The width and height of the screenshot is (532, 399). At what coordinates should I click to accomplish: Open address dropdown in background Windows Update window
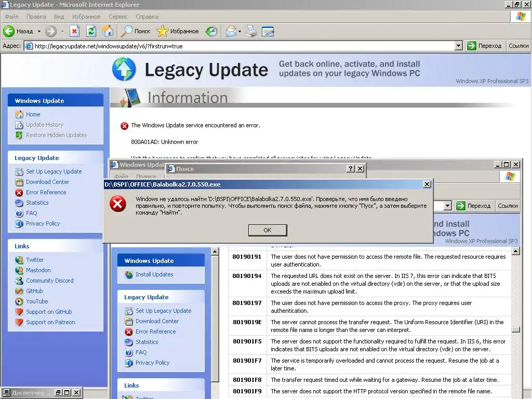tap(447, 206)
